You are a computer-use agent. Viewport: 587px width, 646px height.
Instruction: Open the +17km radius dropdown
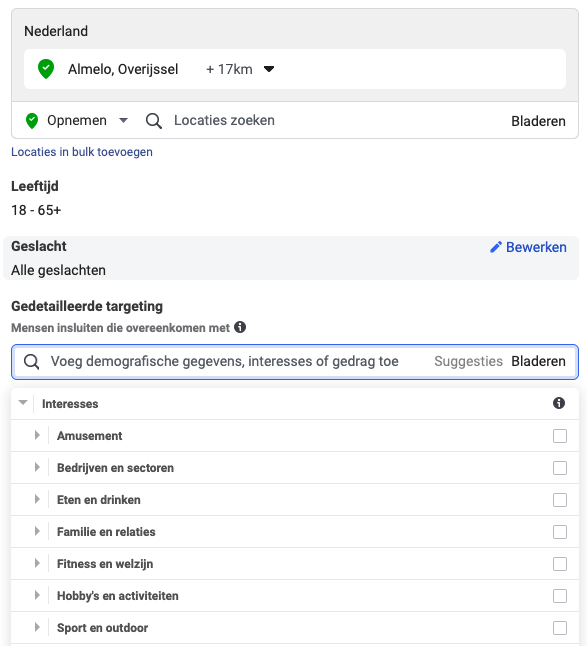[x=240, y=69]
